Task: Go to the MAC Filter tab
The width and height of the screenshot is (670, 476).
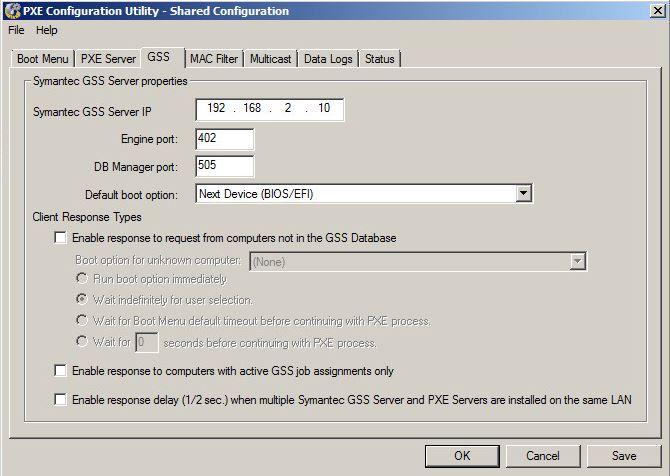Action: coord(214,59)
